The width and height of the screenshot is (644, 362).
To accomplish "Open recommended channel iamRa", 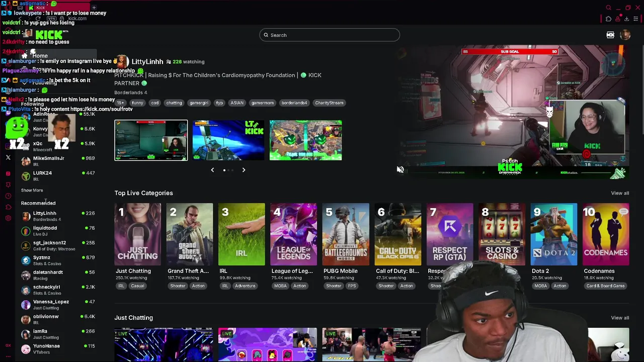I will point(58,334).
